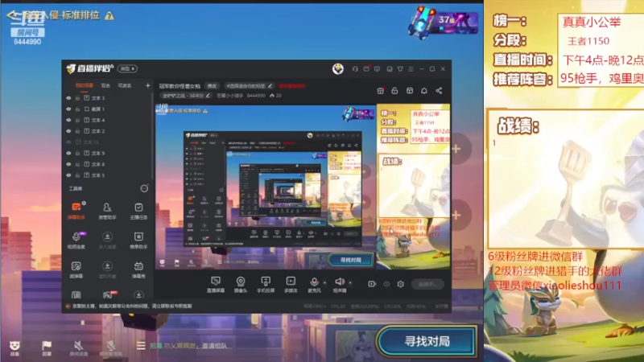644x362 pixels.
Task: Toggle preview eye icon near settings
Action: tap(386, 284)
